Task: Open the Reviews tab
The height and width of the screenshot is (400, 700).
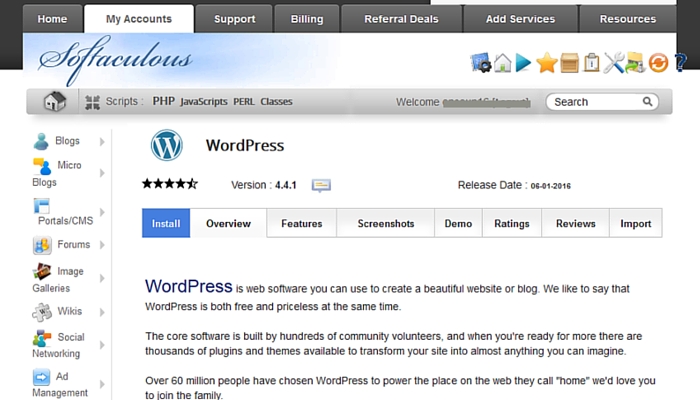Action: click(x=575, y=223)
